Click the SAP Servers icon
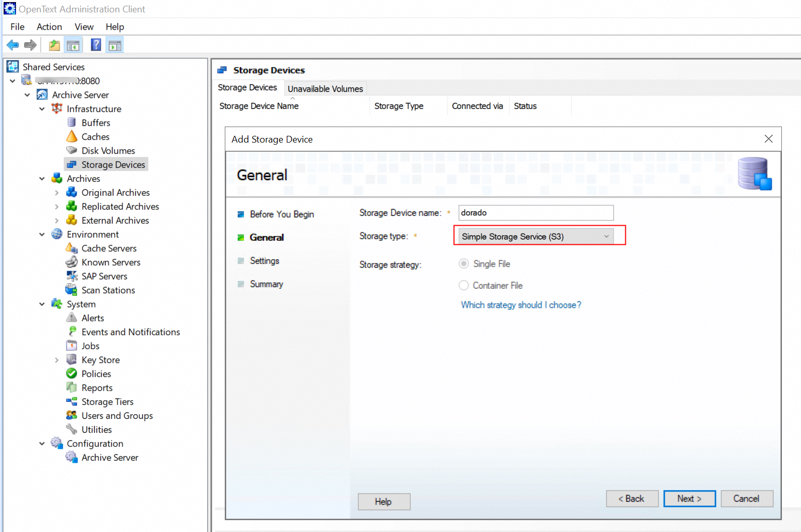The image size is (801, 532). coord(72,276)
